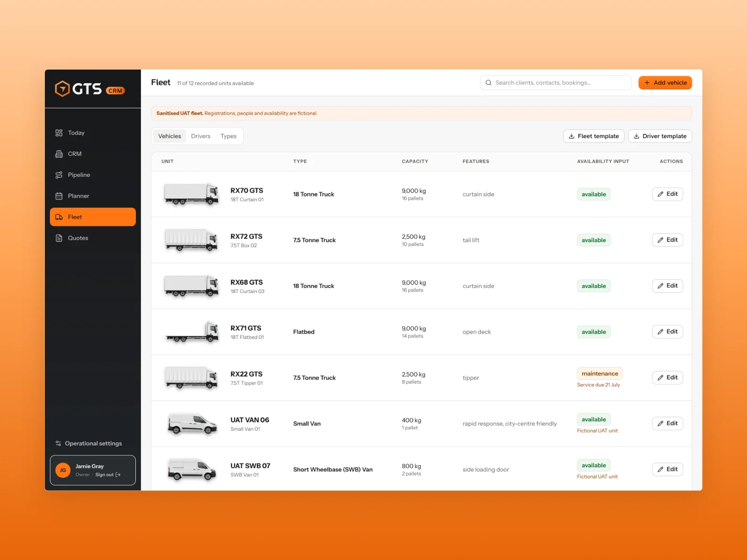Click the UAT VAN 06 van thumbnail
Viewport: 747px width, 560px height.
[192, 424]
